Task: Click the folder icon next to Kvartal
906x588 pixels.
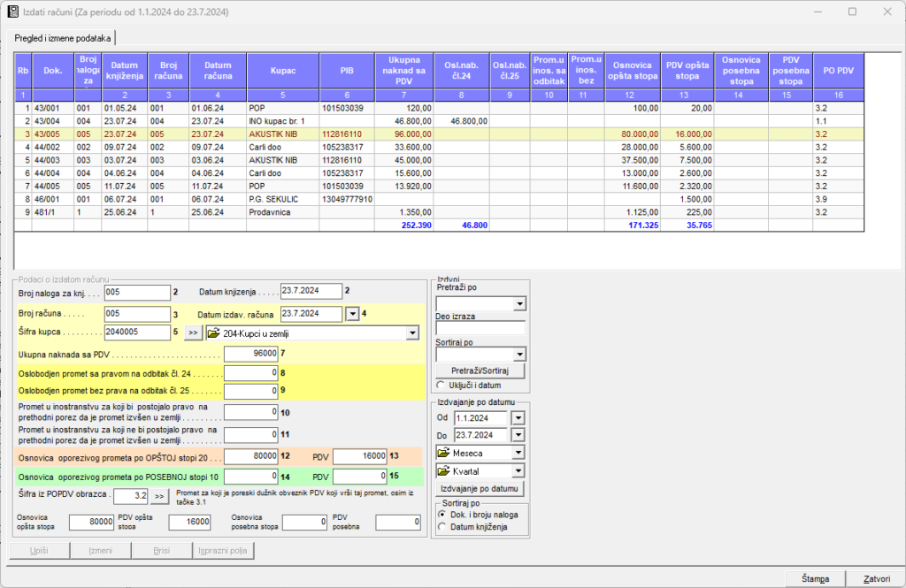Action: [444, 471]
